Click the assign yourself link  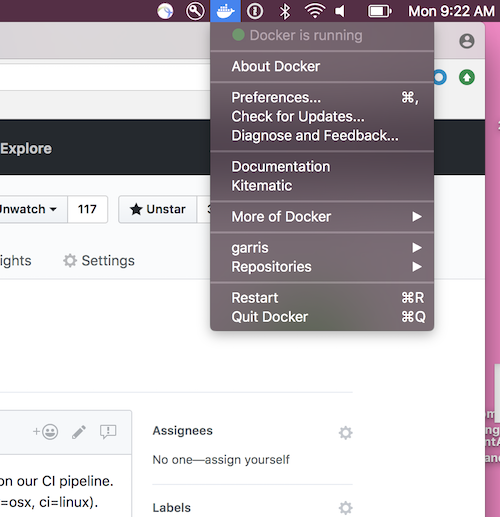click(247, 460)
